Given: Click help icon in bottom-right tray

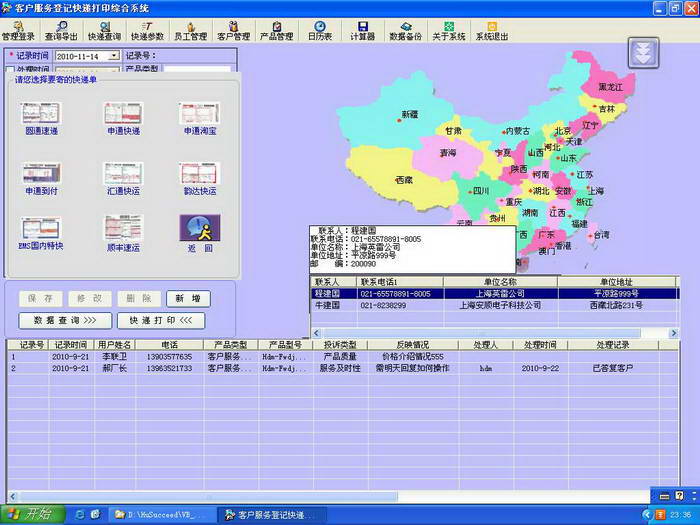Looking at the screenshot, I should [x=679, y=496].
